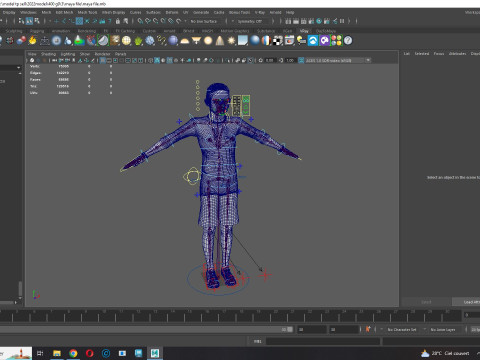Click the auto keyframe toggle icon

(368, 329)
